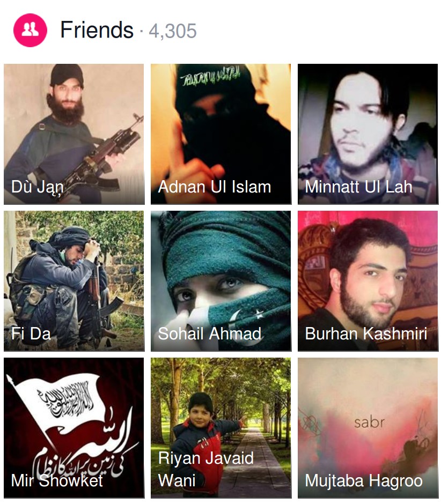Click the Riyan Javaid Wani name label
This screenshot has width=441, height=504.
(206, 469)
